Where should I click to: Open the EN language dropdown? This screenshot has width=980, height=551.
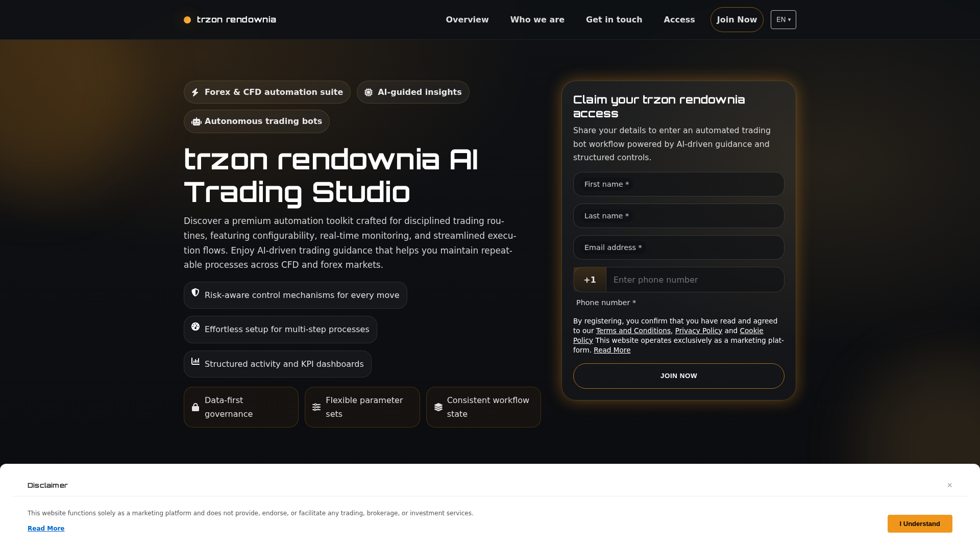click(783, 20)
